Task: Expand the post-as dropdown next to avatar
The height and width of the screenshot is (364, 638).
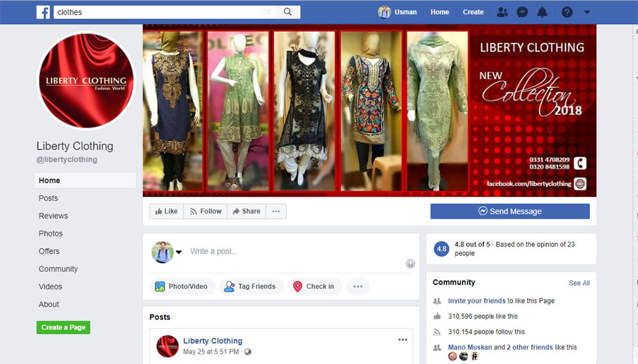Action: [179, 252]
